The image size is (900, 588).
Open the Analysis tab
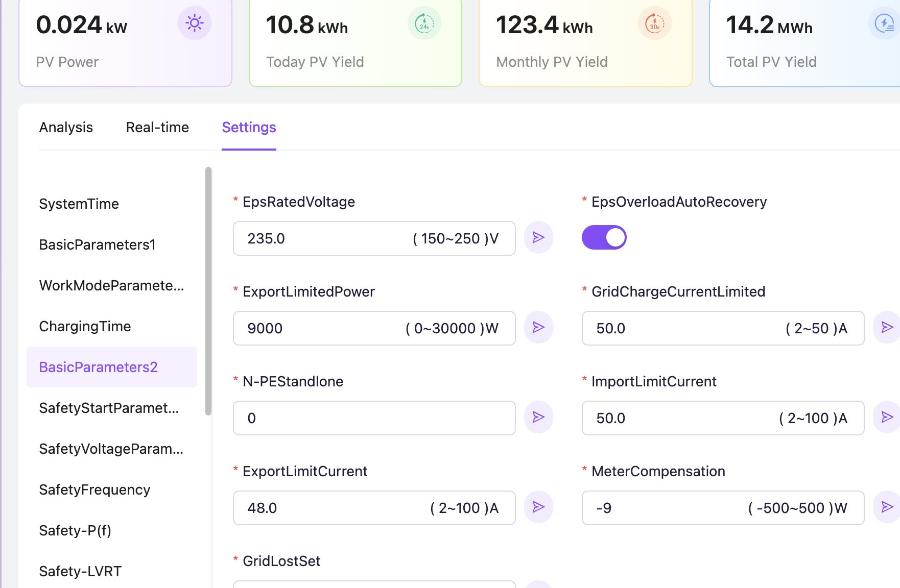66,128
